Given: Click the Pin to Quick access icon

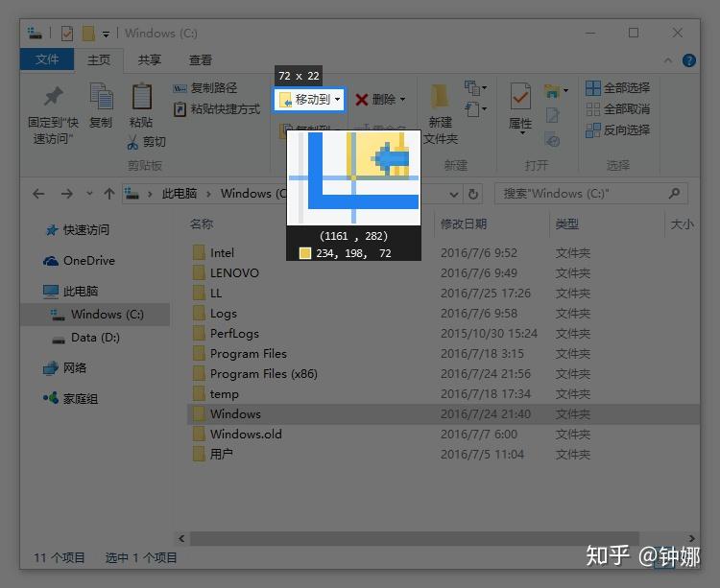Looking at the screenshot, I should tap(53, 96).
